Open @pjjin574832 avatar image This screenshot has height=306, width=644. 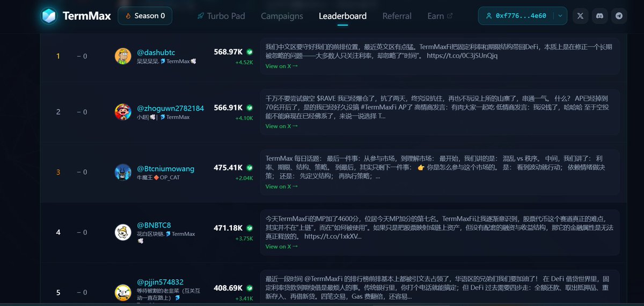pos(123,292)
